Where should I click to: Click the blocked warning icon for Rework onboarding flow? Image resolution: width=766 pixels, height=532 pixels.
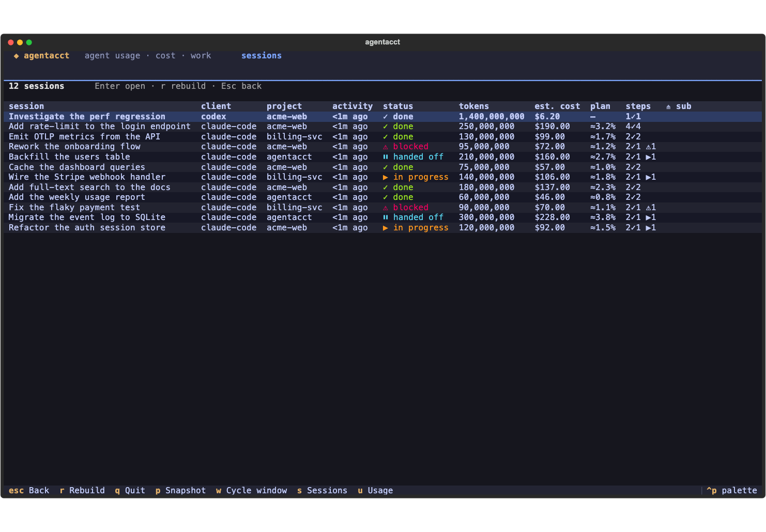(386, 147)
